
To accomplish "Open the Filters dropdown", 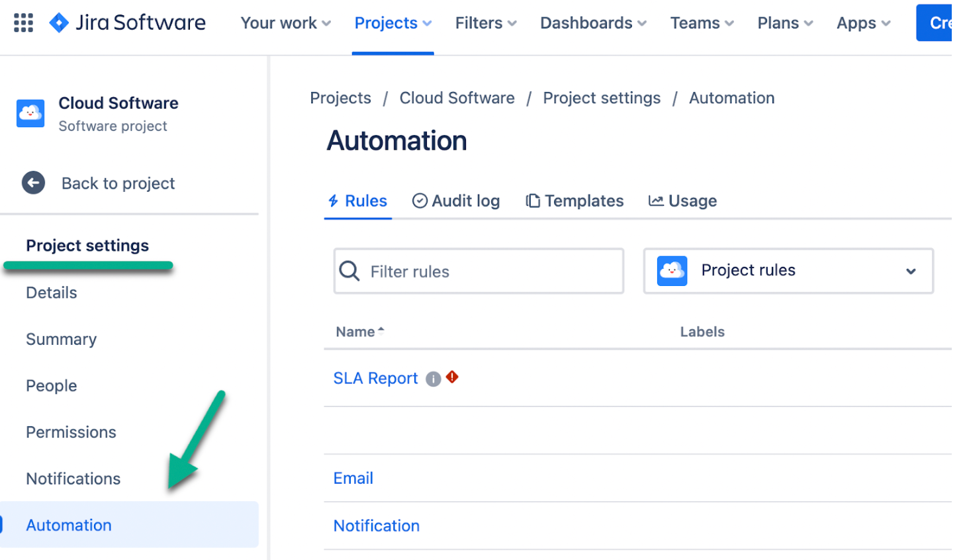I will pyautogui.click(x=485, y=23).
